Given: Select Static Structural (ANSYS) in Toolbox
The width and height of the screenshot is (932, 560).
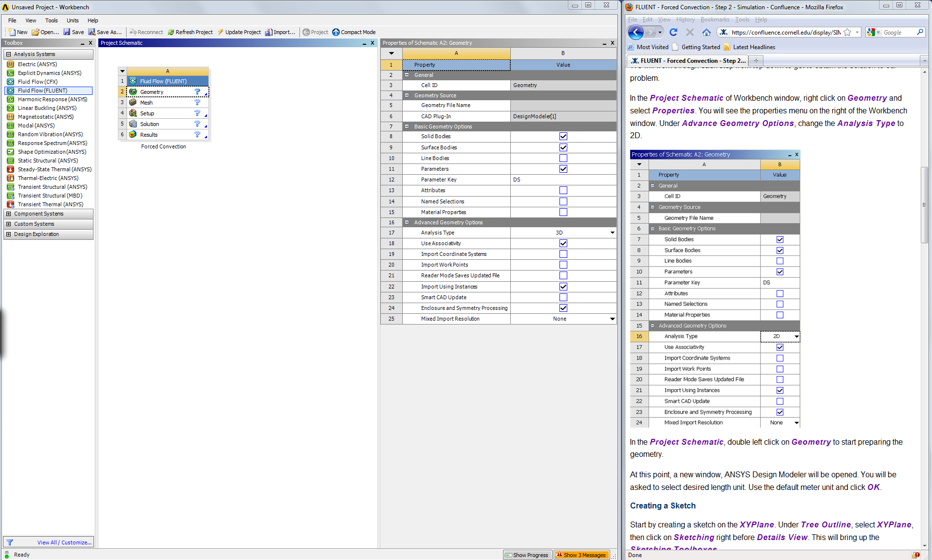Looking at the screenshot, I should pos(48,161).
